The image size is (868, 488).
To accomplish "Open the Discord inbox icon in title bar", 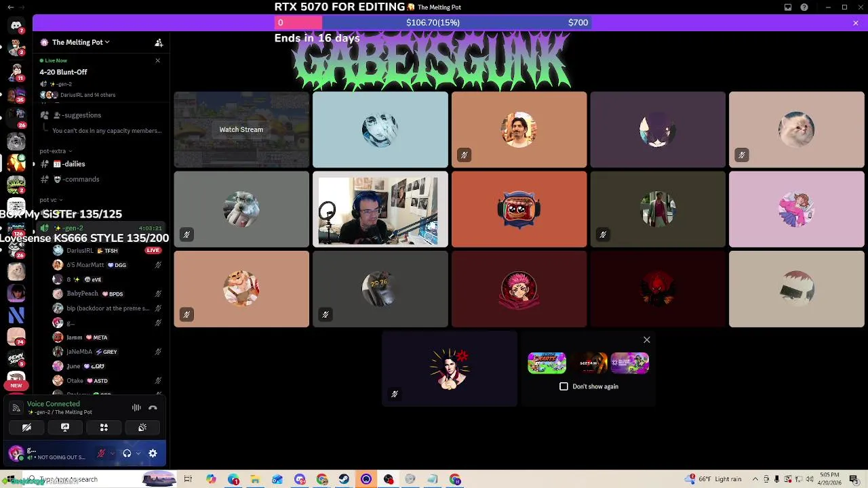I will tap(788, 7).
